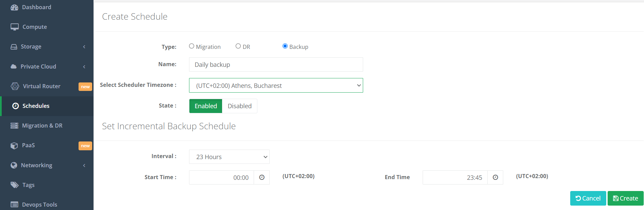Click the Cancel button
This screenshot has height=210, width=644.
click(588, 198)
